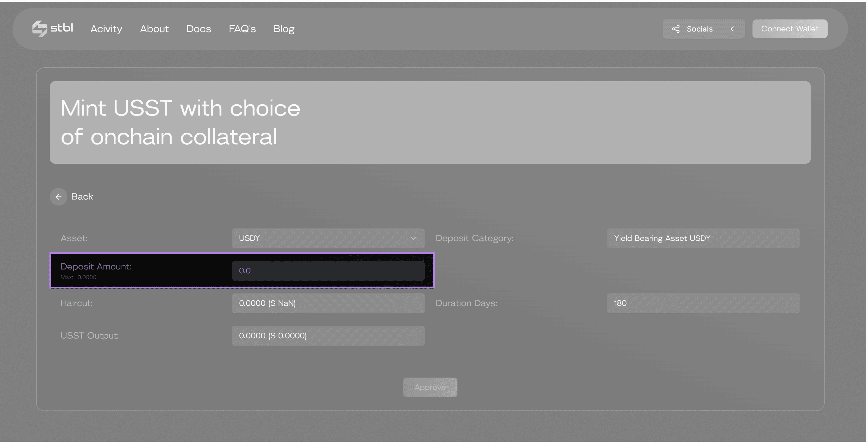Click the Back text link
The height and width of the screenshot is (442, 868).
[x=82, y=196]
